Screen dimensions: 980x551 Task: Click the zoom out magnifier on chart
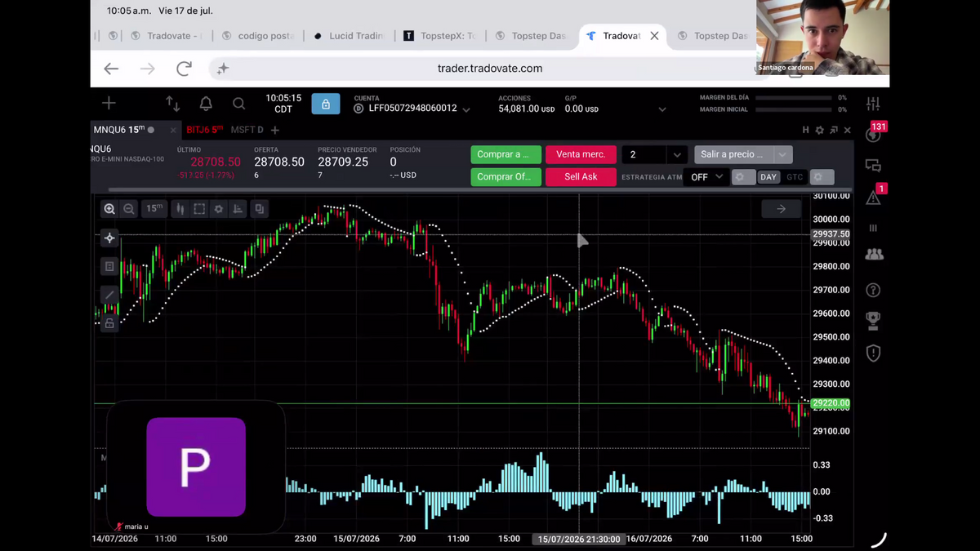(x=129, y=209)
